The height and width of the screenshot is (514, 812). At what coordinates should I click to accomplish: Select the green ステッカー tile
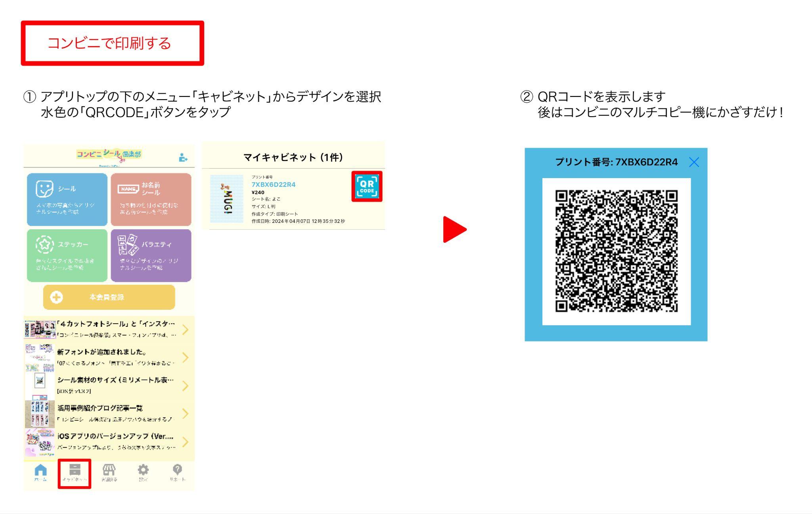(x=67, y=255)
